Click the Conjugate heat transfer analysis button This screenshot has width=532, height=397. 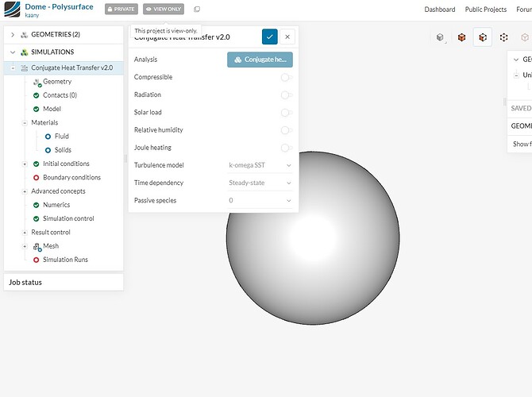[260, 60]
